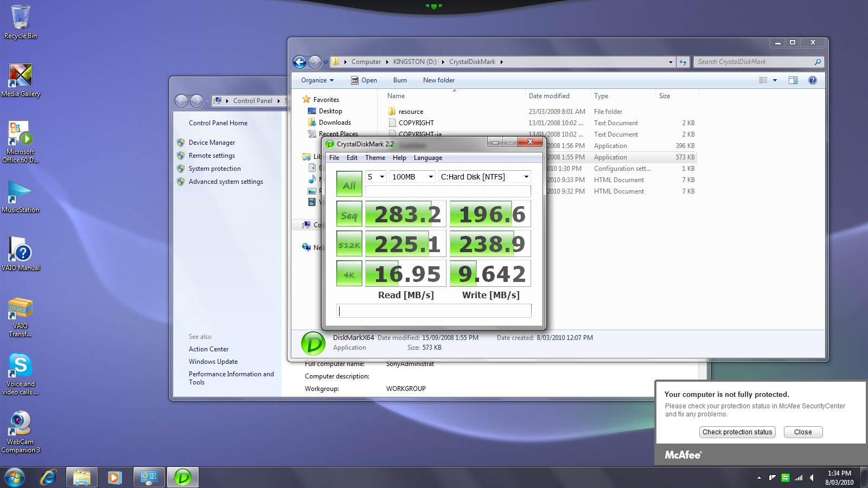The image size is (868, 488).
Task: Open System protection link
Action: 215,169
